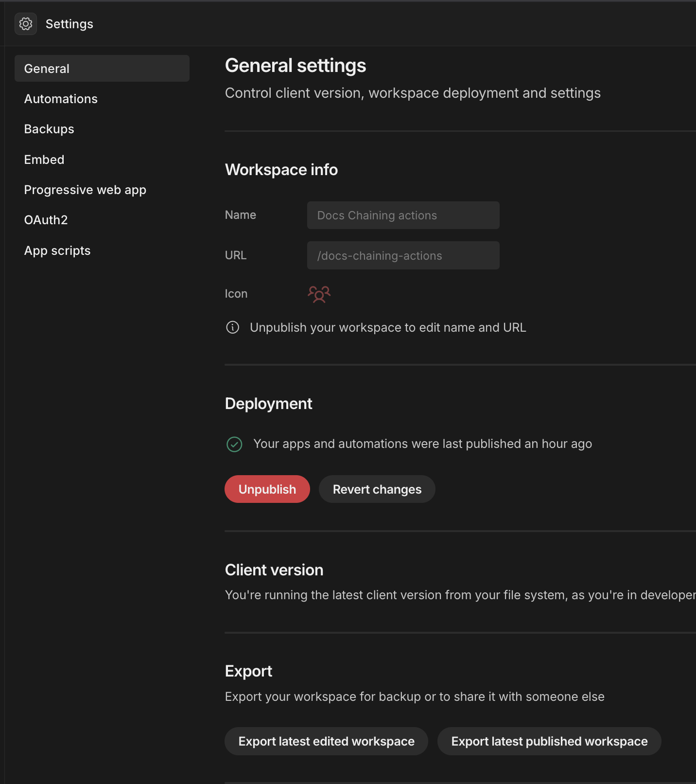Click the green published checkmark icon
The height and width of the screenshot is (784, 696).
pyautogui.click(x=234, y=444)
